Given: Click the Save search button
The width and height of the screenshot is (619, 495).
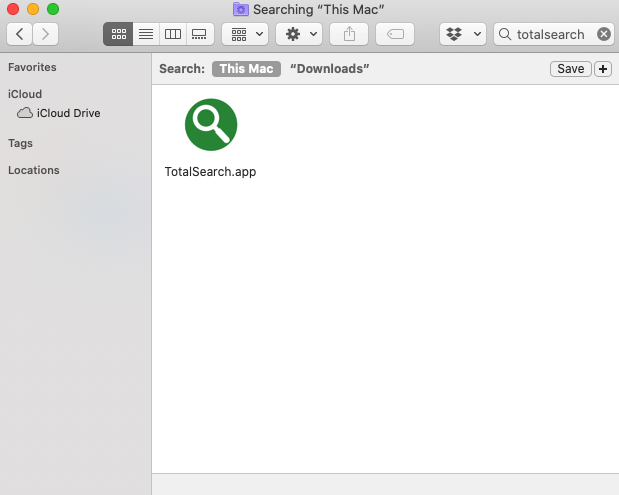Looking at the screenshot, I should click(570, 69).
